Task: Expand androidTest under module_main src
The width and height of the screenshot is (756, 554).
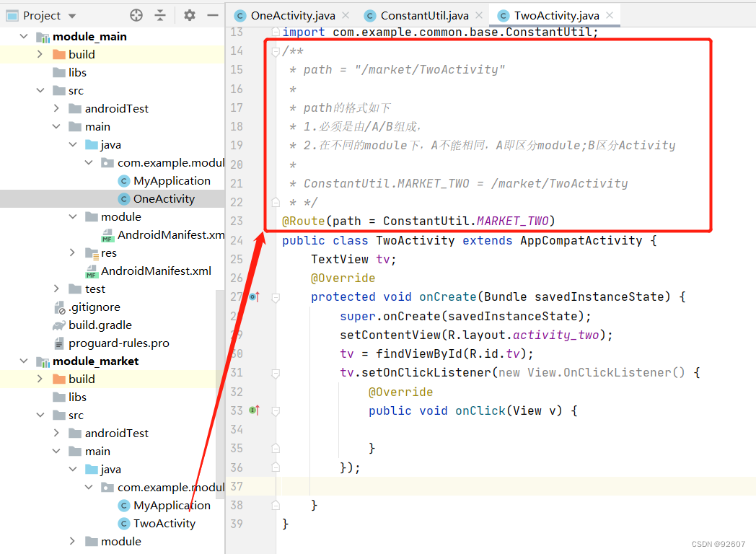Action: pyautogui.click(x=56, y=108)
